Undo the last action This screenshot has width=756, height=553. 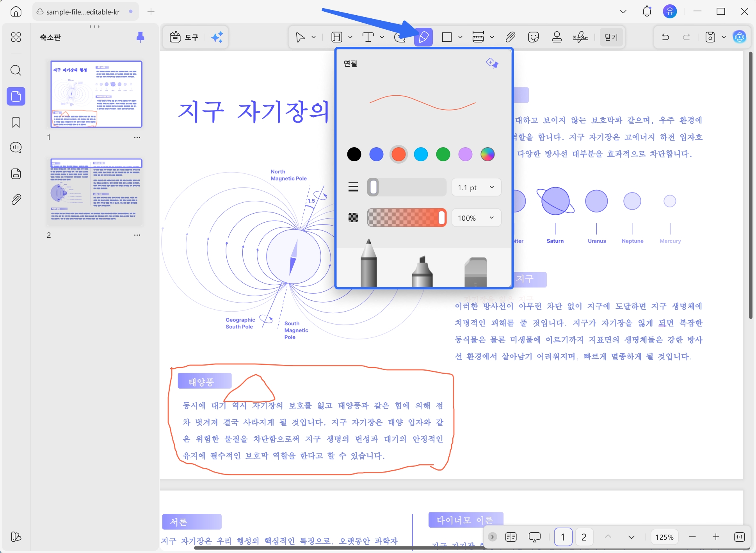click(x=666, y=37)
